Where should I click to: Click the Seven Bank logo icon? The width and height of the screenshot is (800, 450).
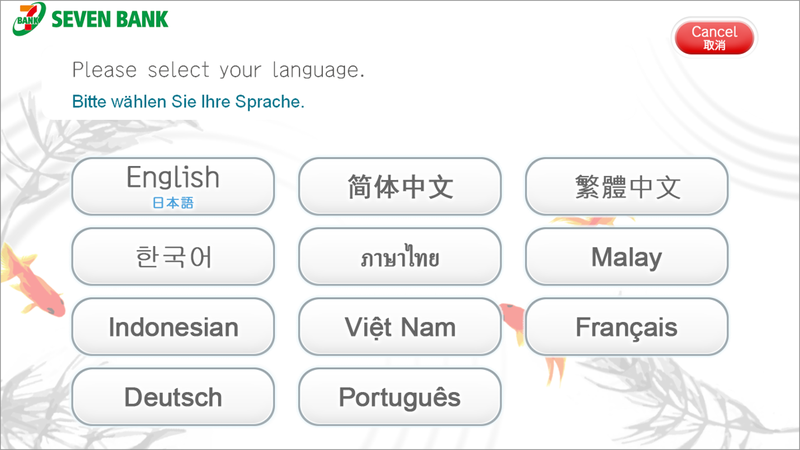tap(29, 19)
